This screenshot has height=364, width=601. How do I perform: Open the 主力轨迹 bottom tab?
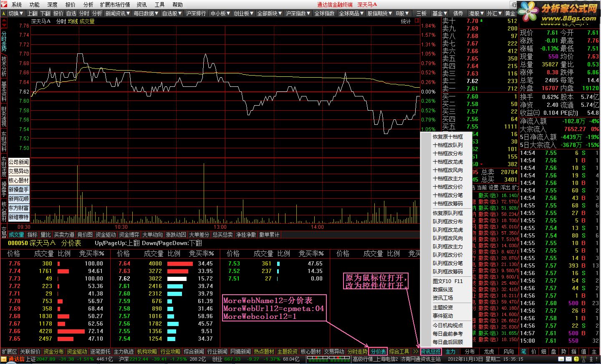(124, 351)
